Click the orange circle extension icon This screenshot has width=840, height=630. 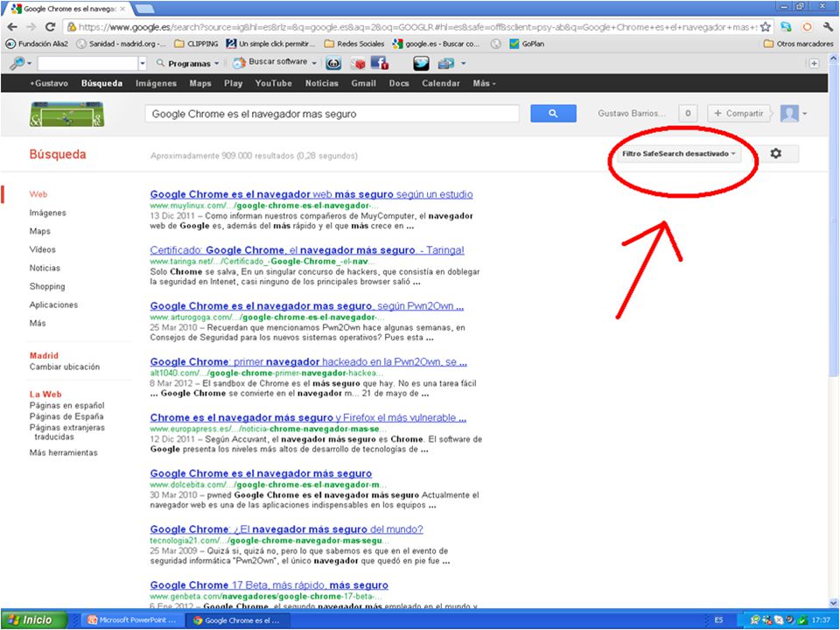click(807, 27)
